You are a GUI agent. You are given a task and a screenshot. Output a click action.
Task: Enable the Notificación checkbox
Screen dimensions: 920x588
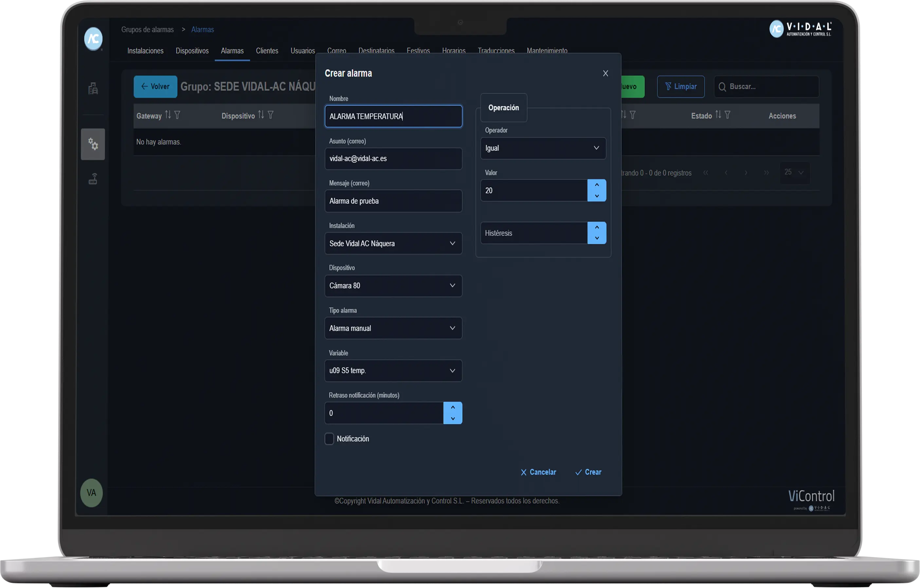coord(329,439)
